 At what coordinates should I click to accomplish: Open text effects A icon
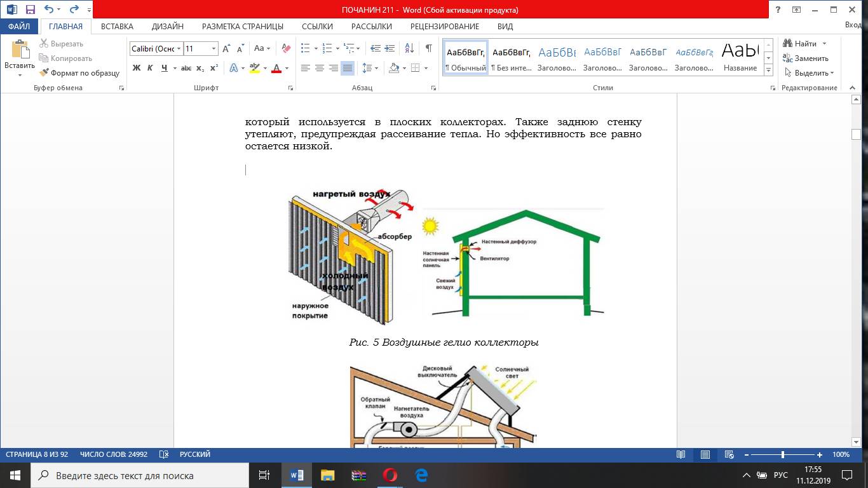233,68
